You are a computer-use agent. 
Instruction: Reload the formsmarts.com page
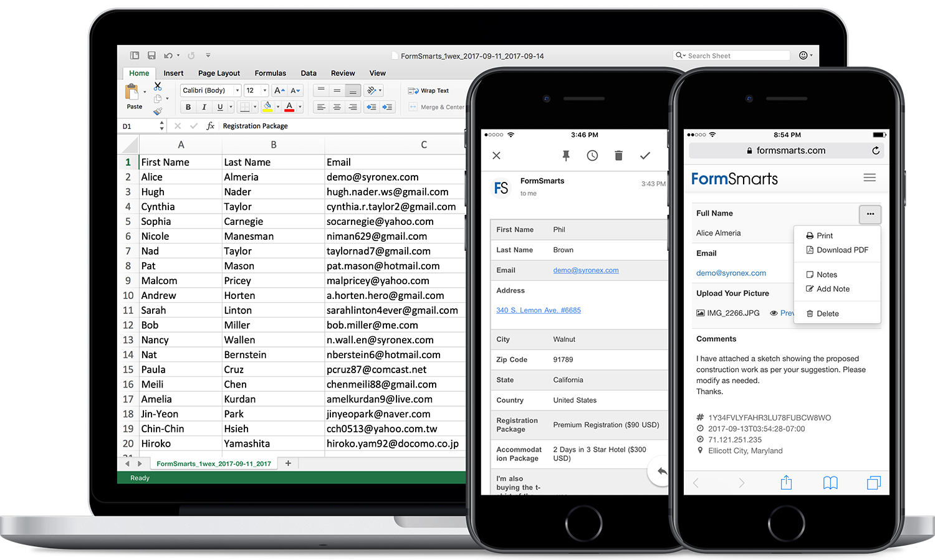(876, 151)
